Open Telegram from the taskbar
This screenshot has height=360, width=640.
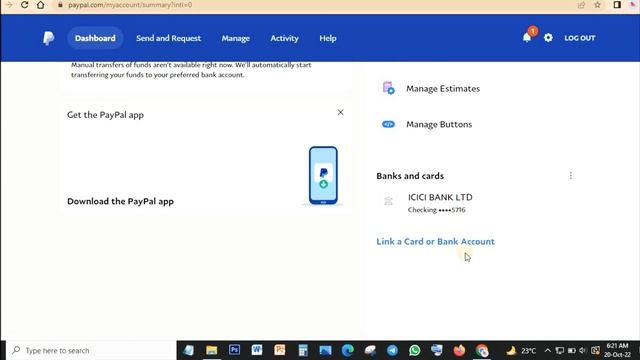392,350
